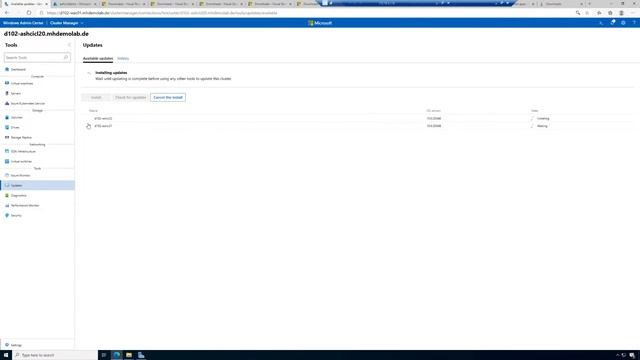Open File Explorer on taskbar

129,355
